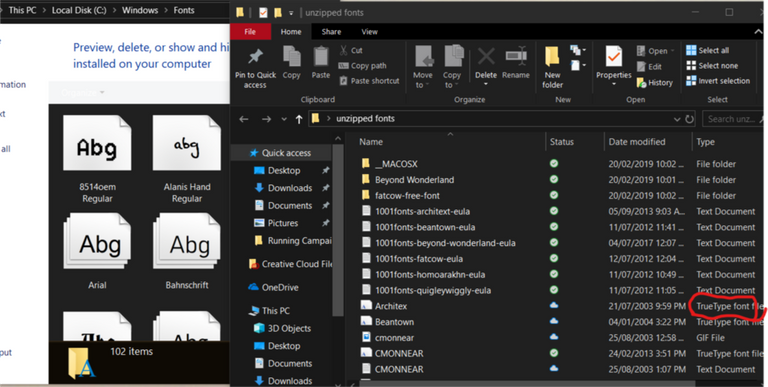Screen dimensions: 768x387
Task: Collapse the ribbon with chevron
Action: tap(758, 32)
